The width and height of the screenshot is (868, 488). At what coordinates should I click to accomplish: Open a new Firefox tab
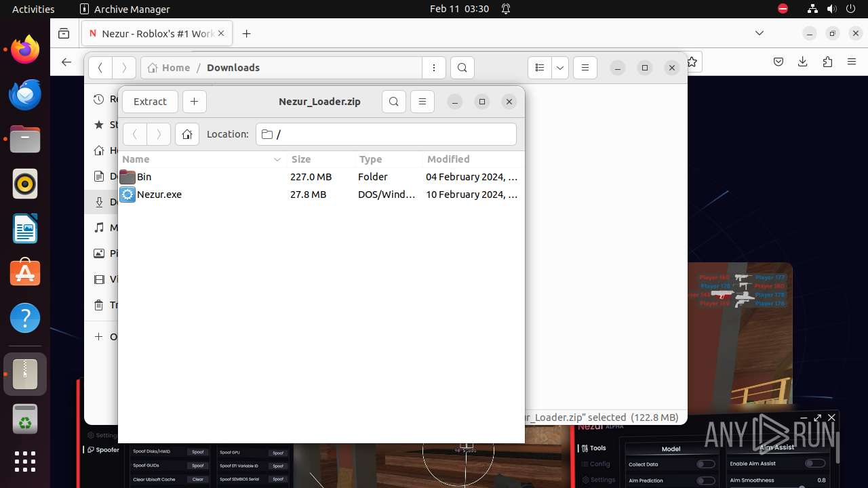pyautogui.click(x=247, y=33)
